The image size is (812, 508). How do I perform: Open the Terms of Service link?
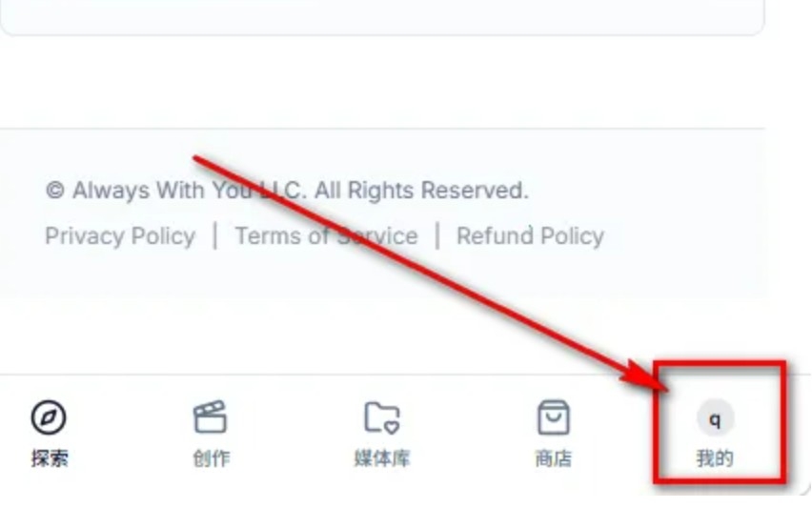(x=326, y=236)
